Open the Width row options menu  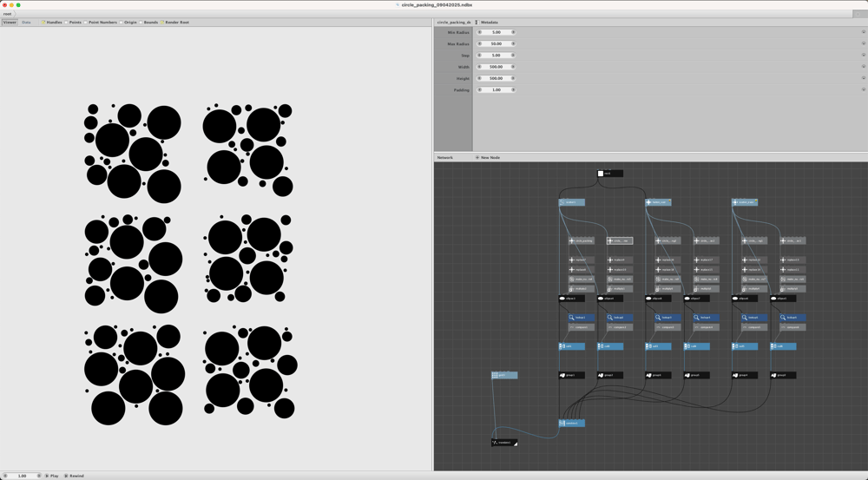click(x=863, y=67)
